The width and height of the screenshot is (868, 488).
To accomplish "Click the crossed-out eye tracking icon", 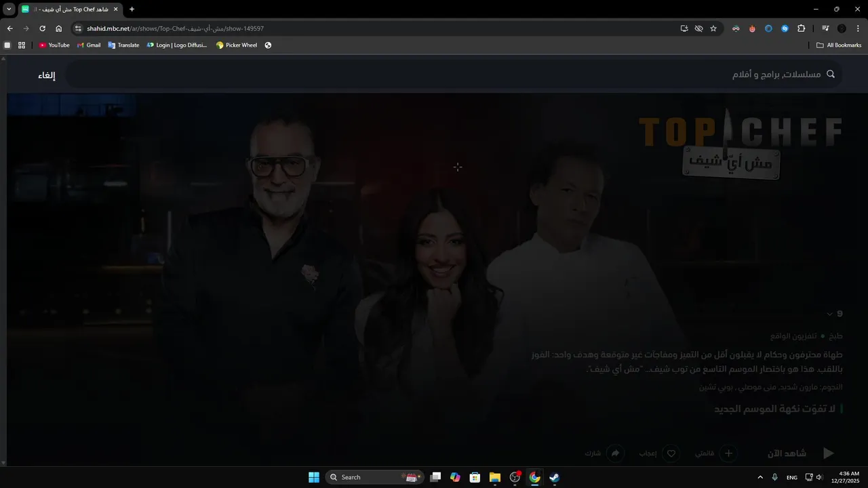I will point(698,28).
